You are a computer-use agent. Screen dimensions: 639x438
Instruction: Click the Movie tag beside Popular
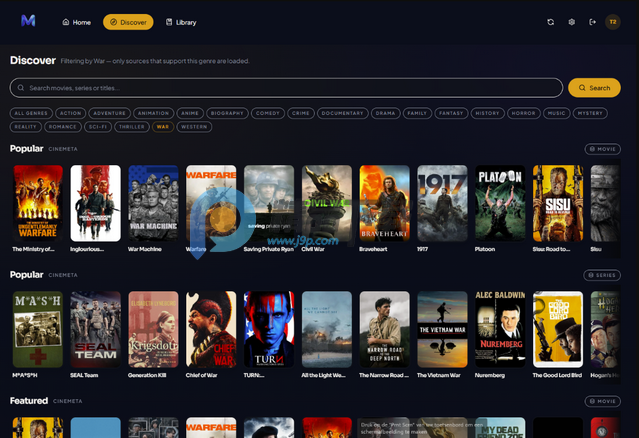point(603,149)
